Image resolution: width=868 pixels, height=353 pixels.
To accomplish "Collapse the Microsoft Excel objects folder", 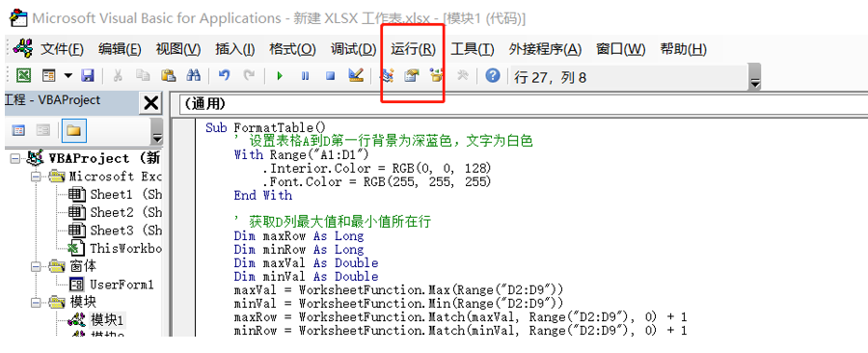I will coord(37,176).
